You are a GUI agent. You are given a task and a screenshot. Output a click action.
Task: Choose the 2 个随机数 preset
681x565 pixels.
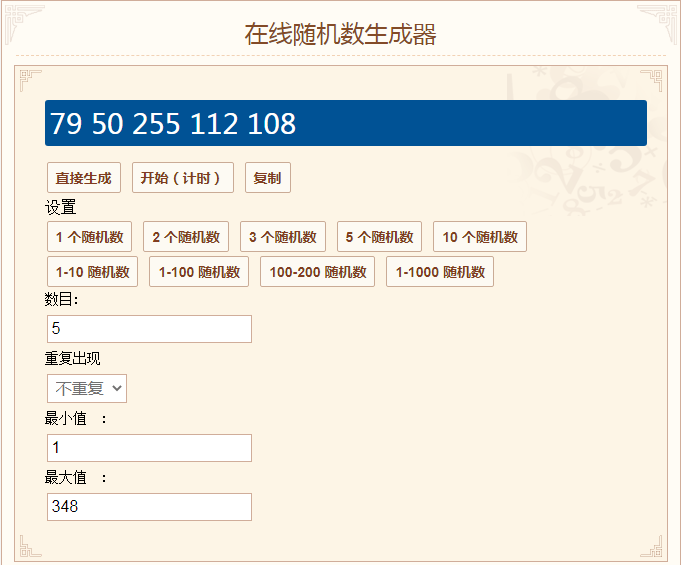point(186,237)
